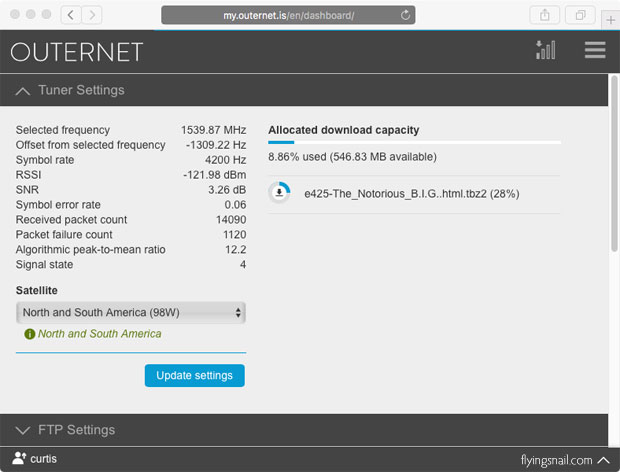620x472 pixels.
Task: Add a new tab with plus button
Action: coord(610,20)
